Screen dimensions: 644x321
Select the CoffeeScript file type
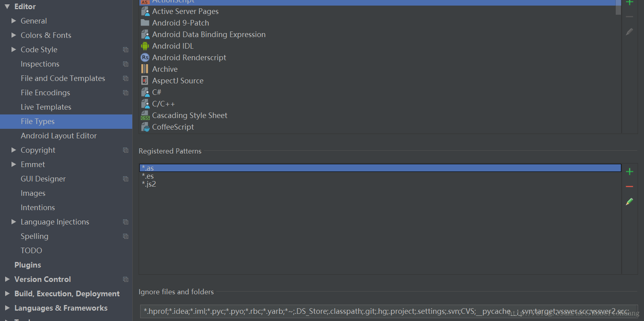click(173, 127)
